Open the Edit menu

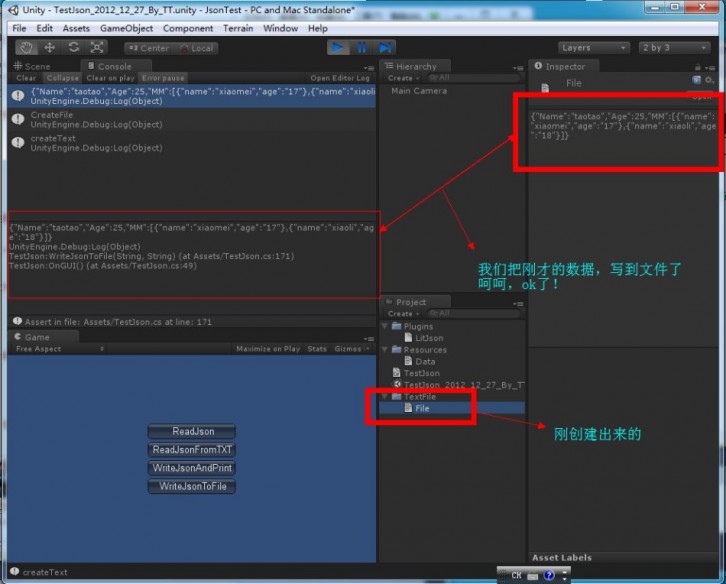(44, 28)
